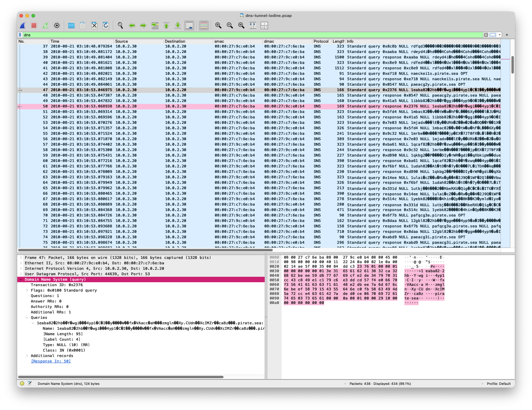Sort by the No. column header

33,41
